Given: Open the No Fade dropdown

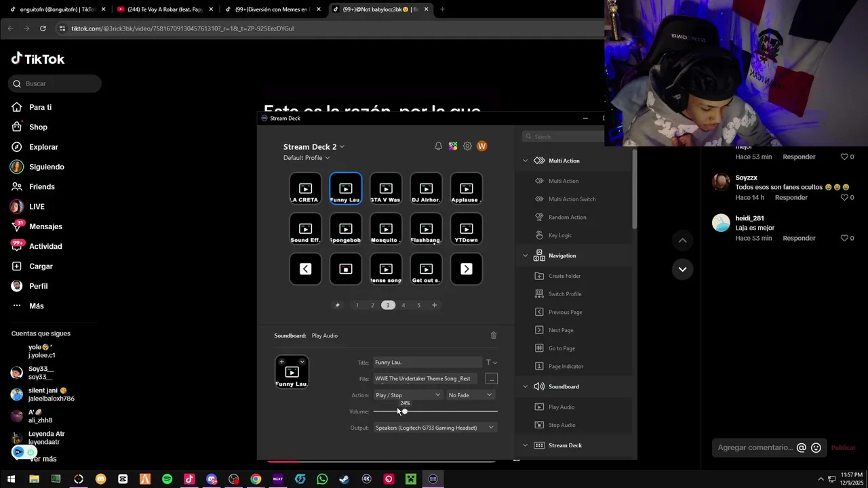Looking at the screenshot, I should click(x=470, y=395).
